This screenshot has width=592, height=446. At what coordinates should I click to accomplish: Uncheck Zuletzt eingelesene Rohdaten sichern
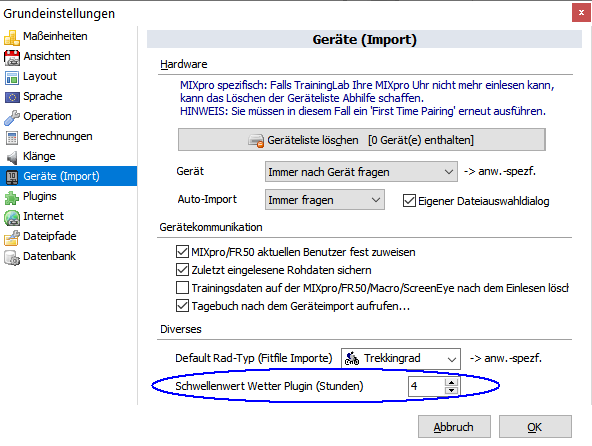(x=182, y=270)
